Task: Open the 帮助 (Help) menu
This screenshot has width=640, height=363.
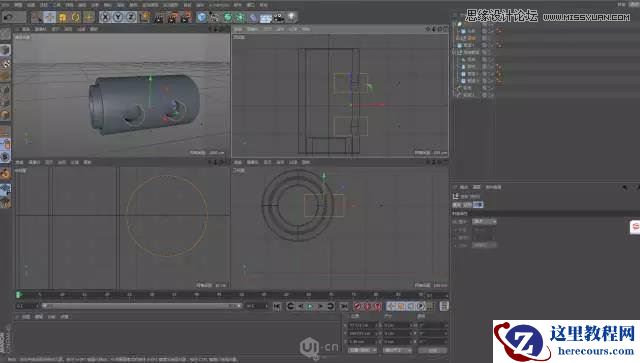Action: click(264, 5)
